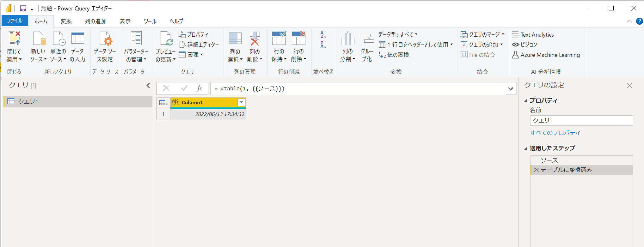Click the sort descending Z-A icon
This screenshot has width=644, height=247.
(323, 45)
